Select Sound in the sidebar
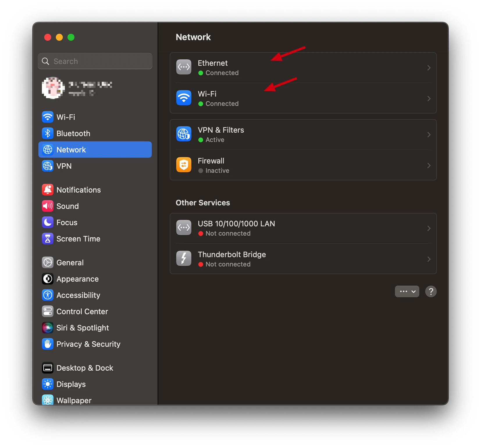The height and width of the screenshot is (448, 481). [67, 206]
